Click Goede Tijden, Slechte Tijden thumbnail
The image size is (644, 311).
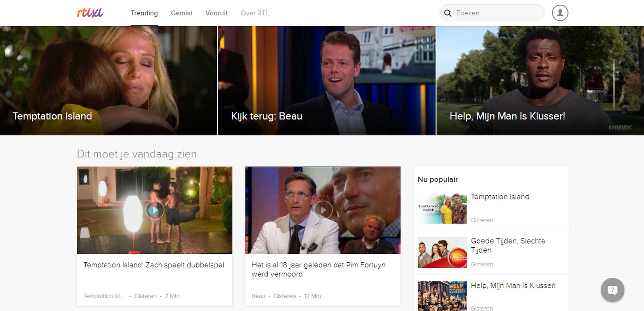coord(442,252)
